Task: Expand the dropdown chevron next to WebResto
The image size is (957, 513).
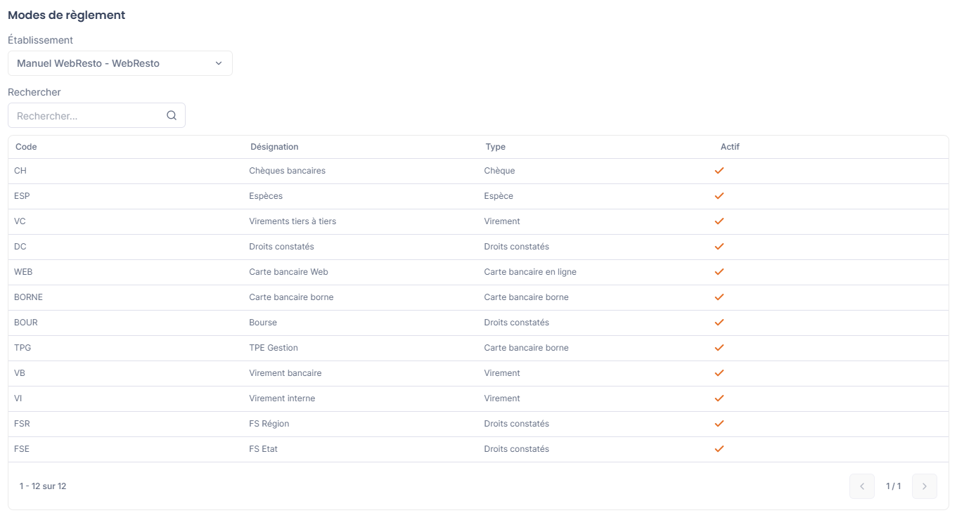Action: point(218,63)
